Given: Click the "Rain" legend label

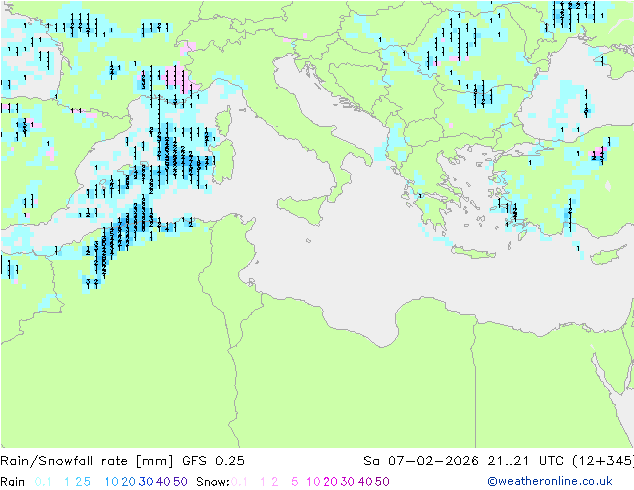Looking at the screenshot, I should pos(13,482).
